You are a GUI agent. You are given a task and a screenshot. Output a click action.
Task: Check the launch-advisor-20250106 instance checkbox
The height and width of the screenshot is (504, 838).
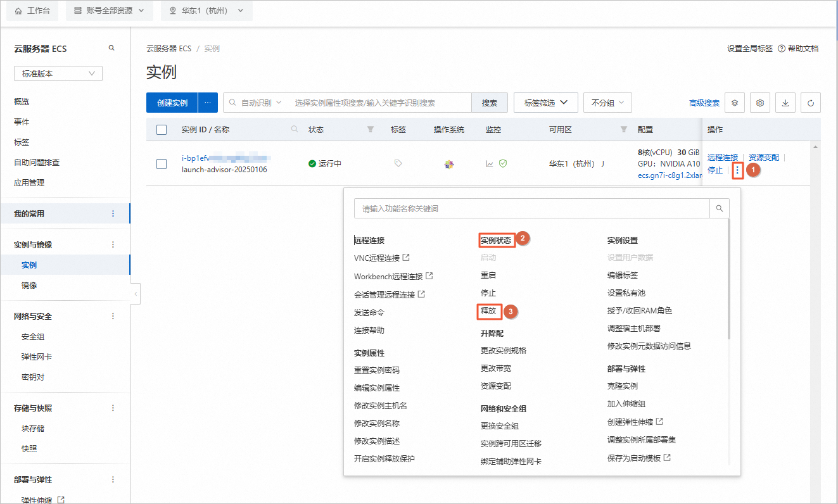[162, 164]
